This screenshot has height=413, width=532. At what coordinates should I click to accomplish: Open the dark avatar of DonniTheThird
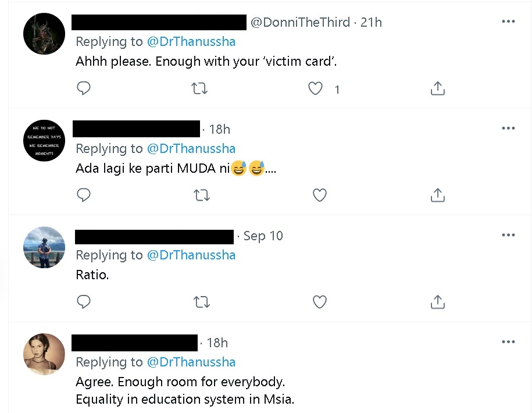(44, 34)
